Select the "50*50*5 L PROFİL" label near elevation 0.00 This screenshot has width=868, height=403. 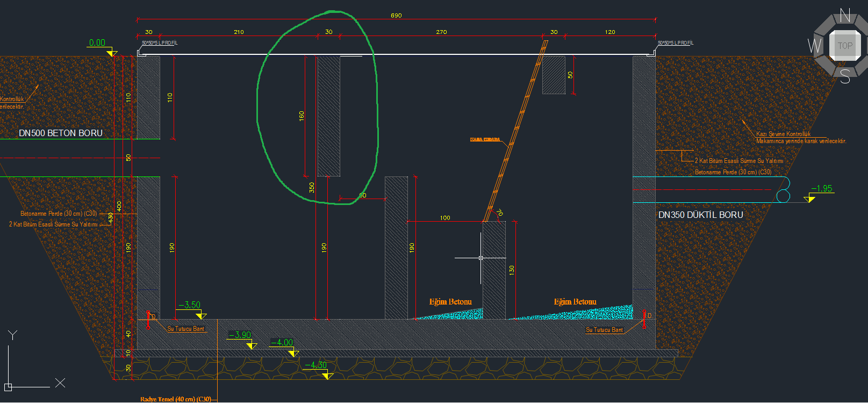[x=160, y=43]
